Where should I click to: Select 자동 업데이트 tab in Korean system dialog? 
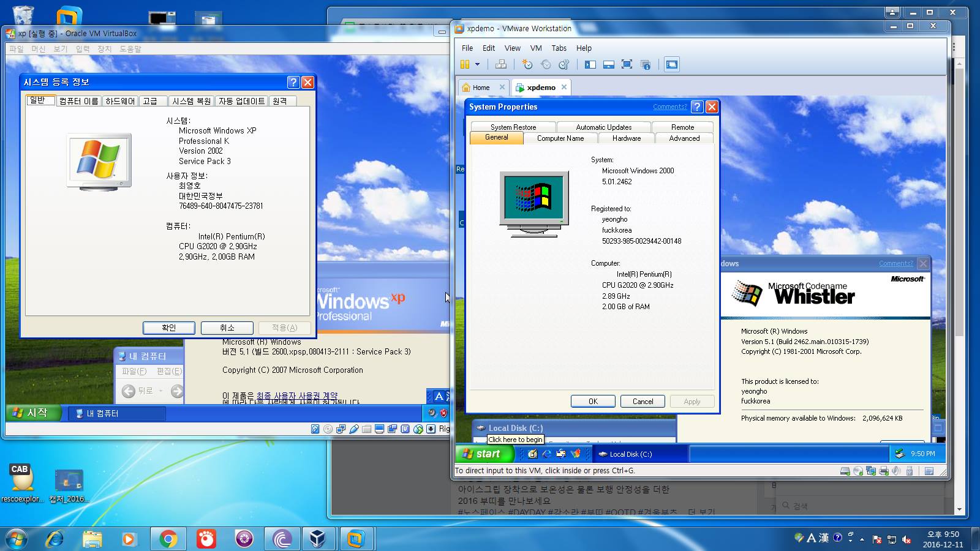point(242,101)
